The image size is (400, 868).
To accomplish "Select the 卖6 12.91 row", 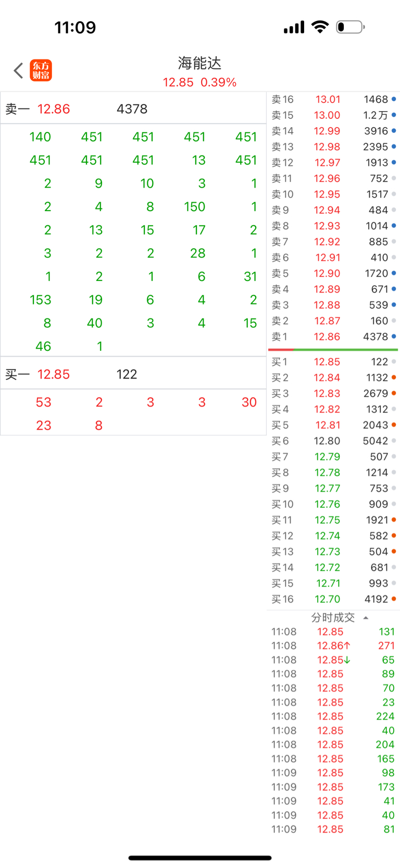I will click(x=333, y=258).
